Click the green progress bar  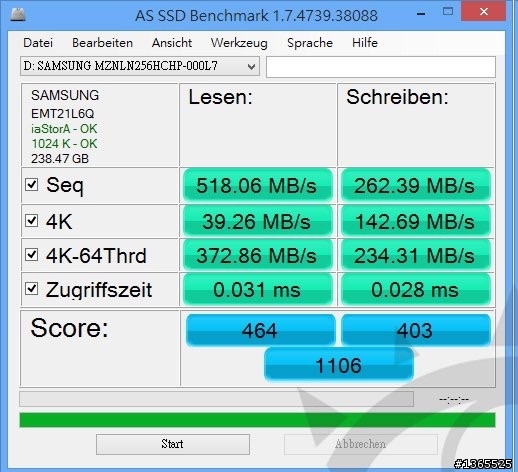[257, 420]
